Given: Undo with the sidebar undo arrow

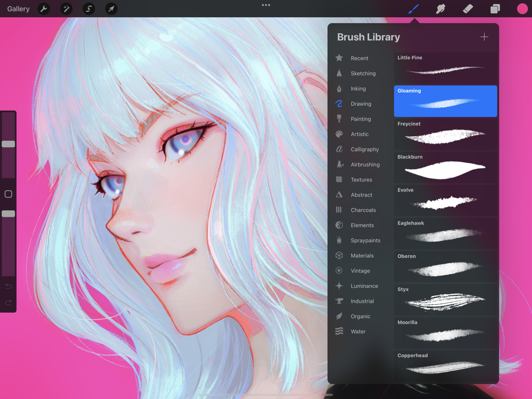Looking at the screenshot, I should pos(9,286).
